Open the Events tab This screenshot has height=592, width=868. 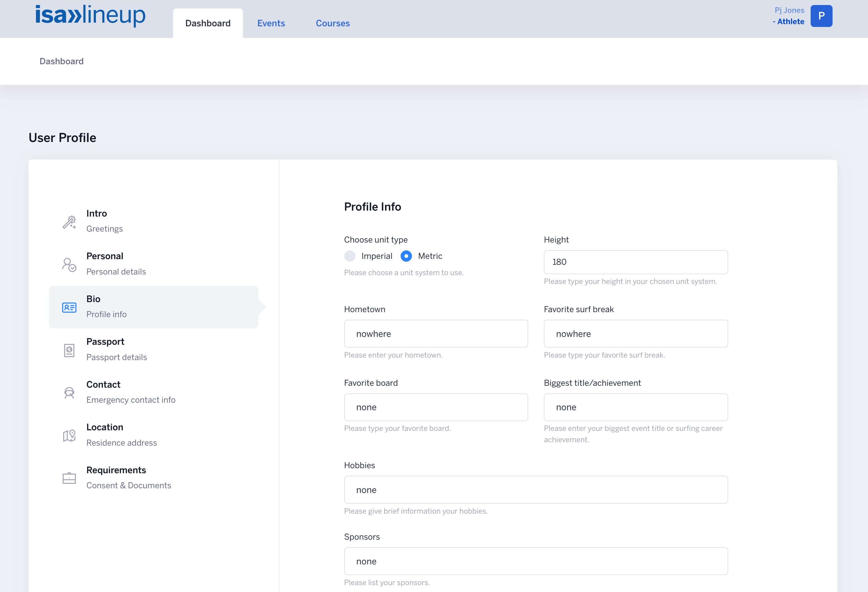click(271, 23)
